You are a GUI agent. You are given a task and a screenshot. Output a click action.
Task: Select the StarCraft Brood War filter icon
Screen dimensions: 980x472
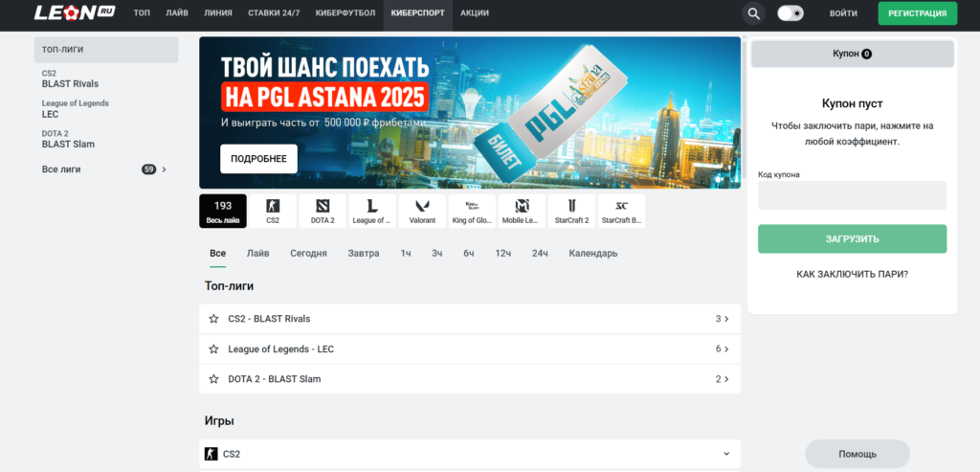[621, 212]
